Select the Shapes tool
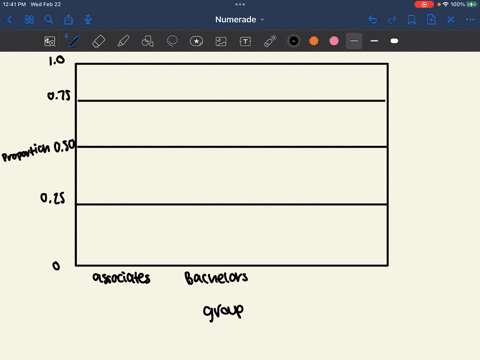Viewport: 480px width, 360px height. (x=148, y=41)
